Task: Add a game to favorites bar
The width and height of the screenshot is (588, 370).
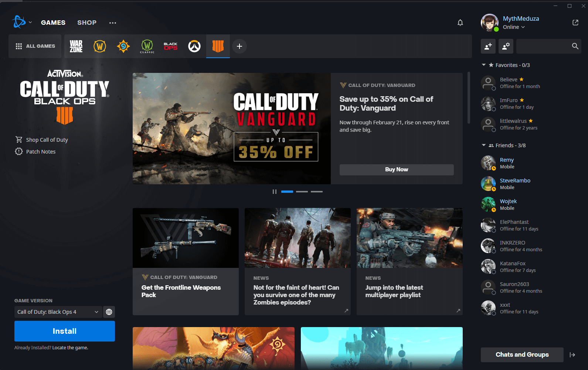Action: (239, 46)
